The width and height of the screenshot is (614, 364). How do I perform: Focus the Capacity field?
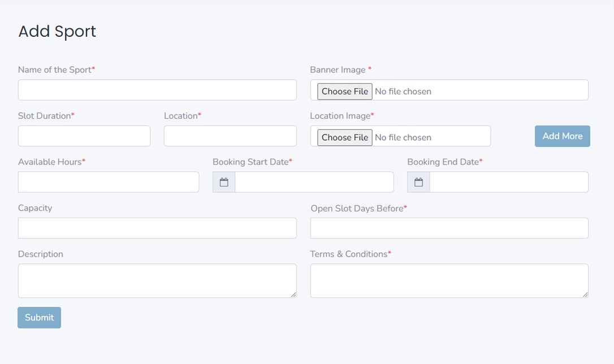[157, 228]
